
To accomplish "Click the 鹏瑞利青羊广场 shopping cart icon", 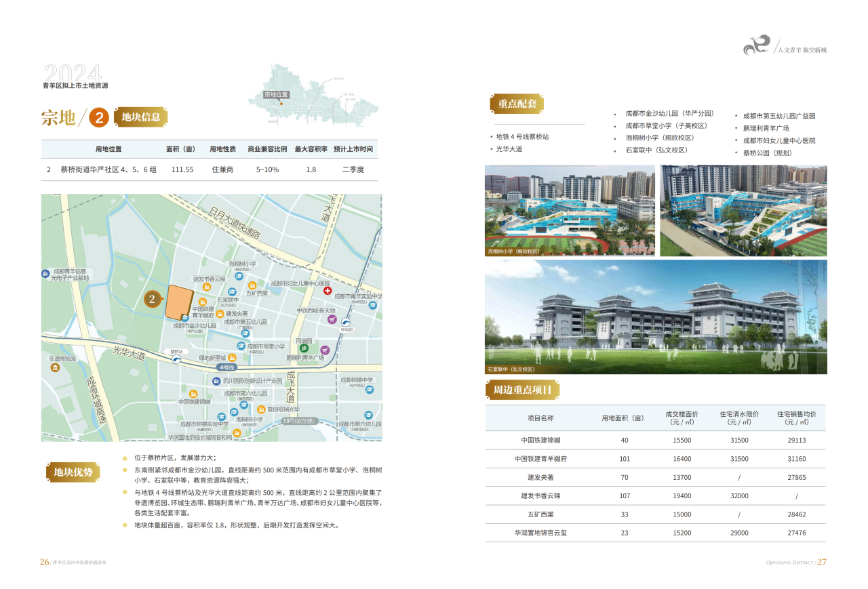I will (x=325, y=350).
